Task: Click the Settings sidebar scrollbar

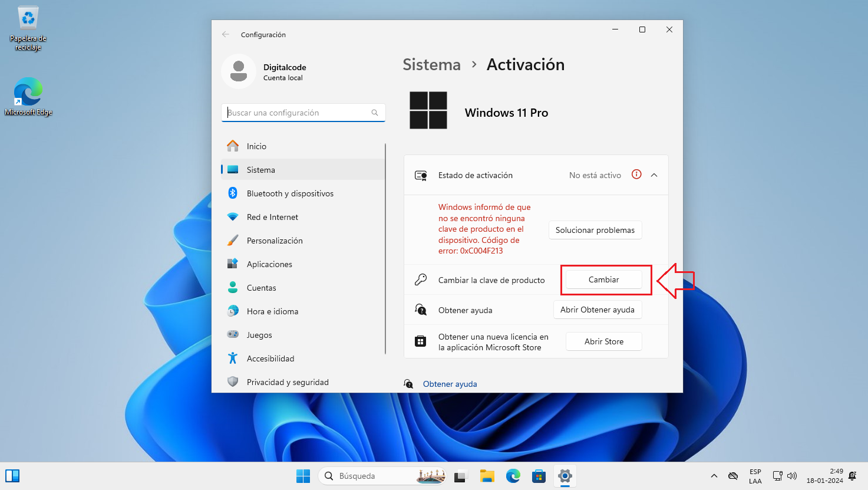Action: pos(385,248)
